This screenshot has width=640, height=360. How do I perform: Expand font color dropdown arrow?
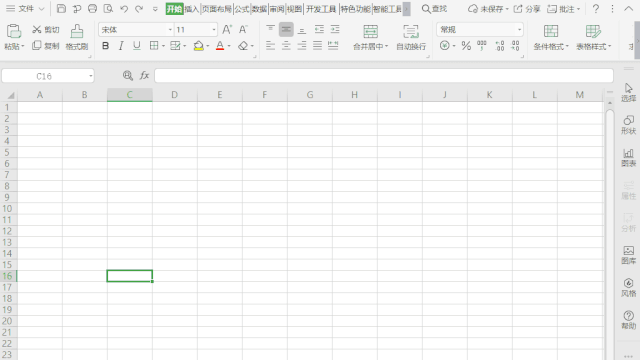click(229, 46)
